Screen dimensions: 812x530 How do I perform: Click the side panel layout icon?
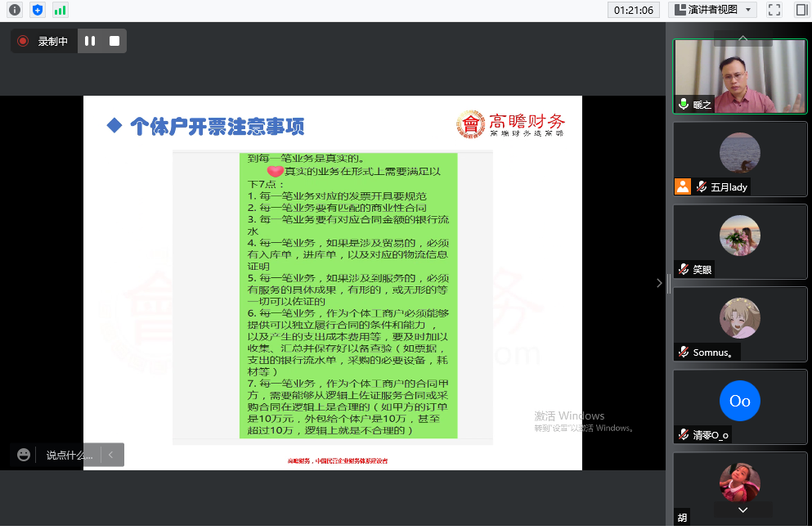click(801, 10)
